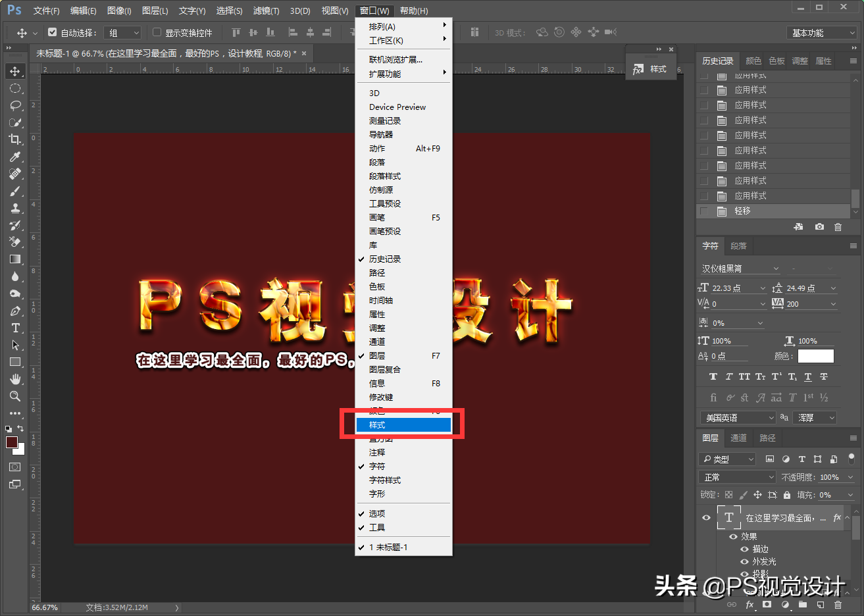Click the Styles panel fx icon

638,69
